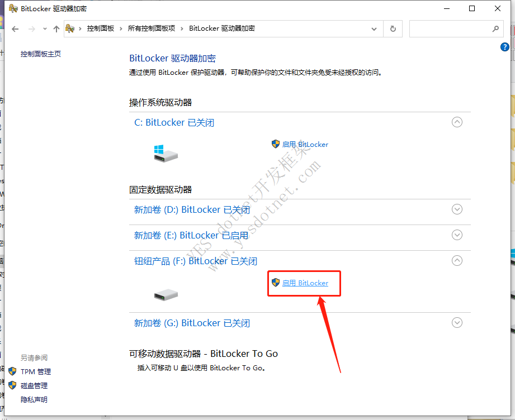Image resolution: width=515 pixels, height=420 pixels.
Task: Select the 控制面板 breadcrumb
Action: click(x=101, y=28)
